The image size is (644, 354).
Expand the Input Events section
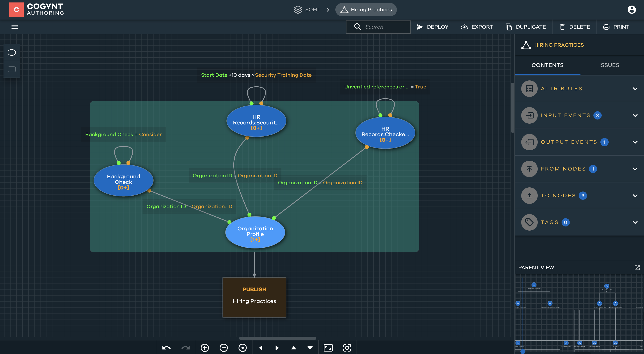coord(635,115)
